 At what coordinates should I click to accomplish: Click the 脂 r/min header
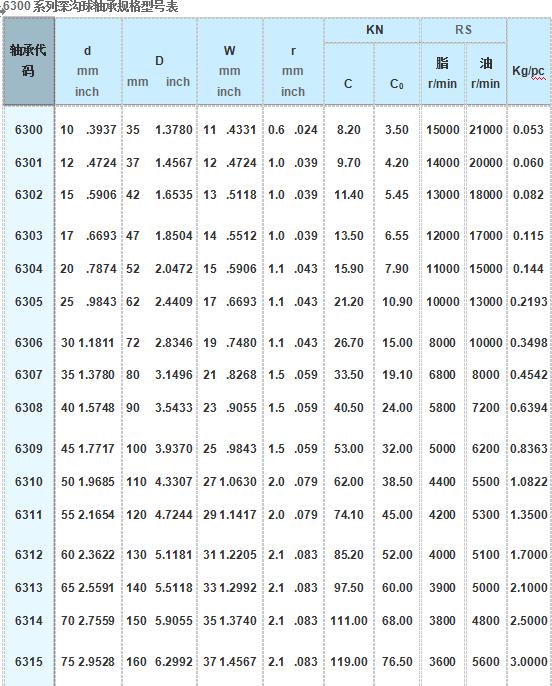click(442, 74)
